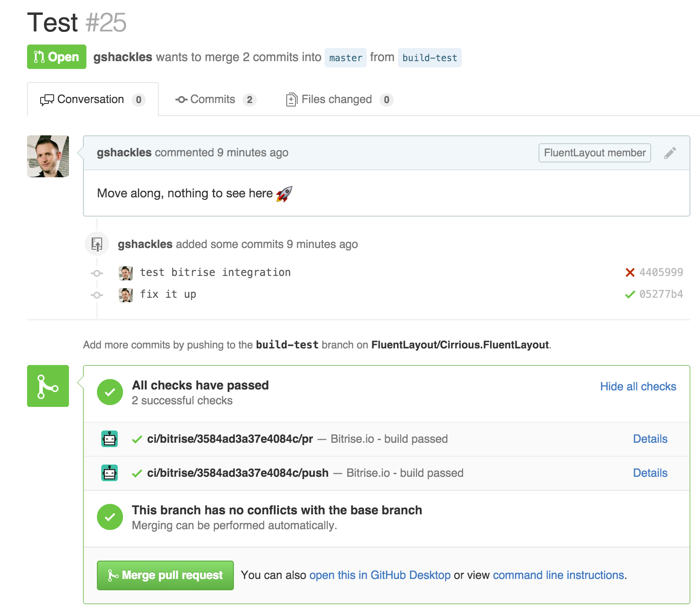Click the FluentLayout member badge
Image resolution: width=700 pixels, height=613 pixels.
click(x=594, y=153)
